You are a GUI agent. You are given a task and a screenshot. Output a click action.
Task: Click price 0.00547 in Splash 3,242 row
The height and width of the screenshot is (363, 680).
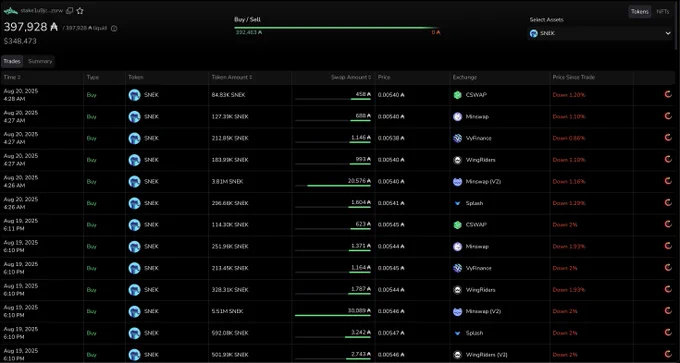coord(391,333)
